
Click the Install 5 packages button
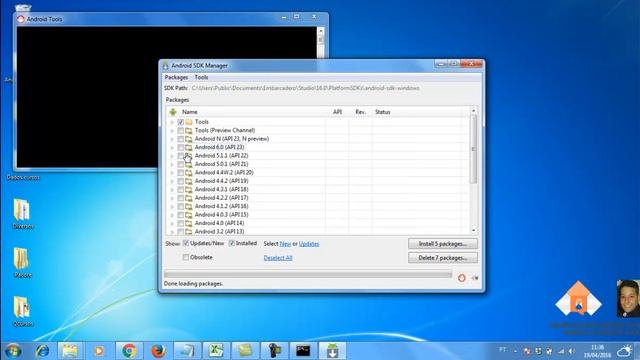click(442, 244)
